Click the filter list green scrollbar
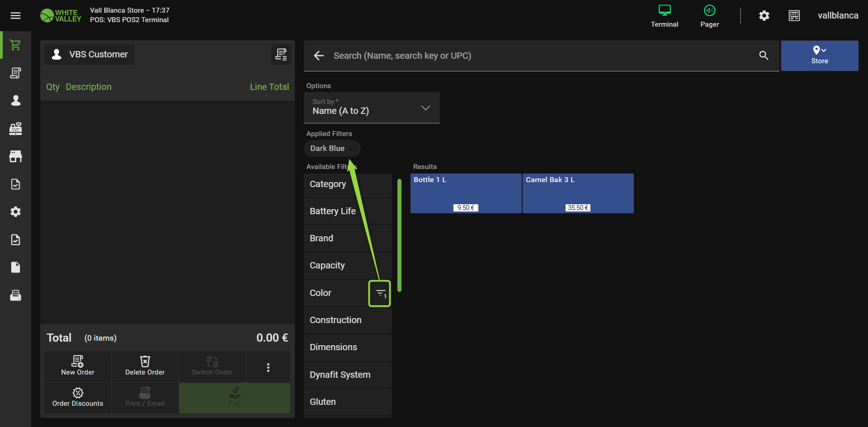 399,235
